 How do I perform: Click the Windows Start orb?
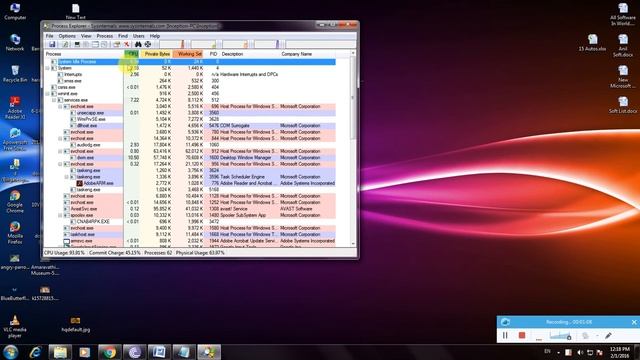[x=11, y=352]
